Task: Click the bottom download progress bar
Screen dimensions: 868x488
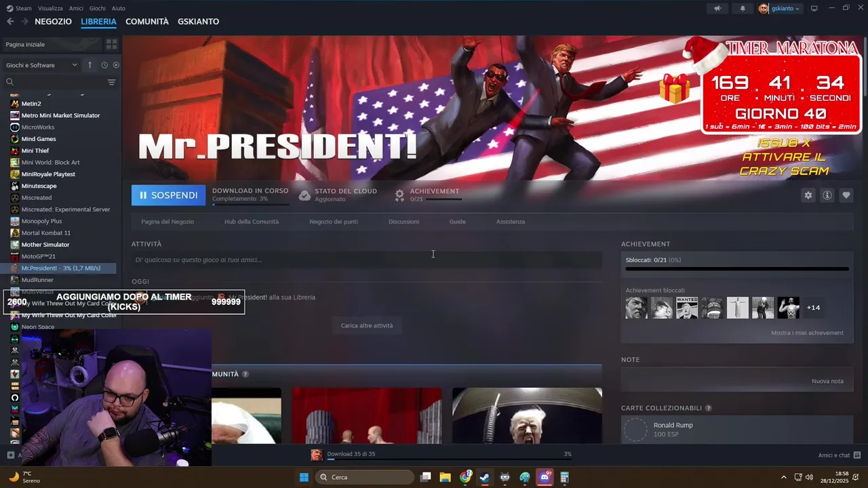Action: [449, 460]
